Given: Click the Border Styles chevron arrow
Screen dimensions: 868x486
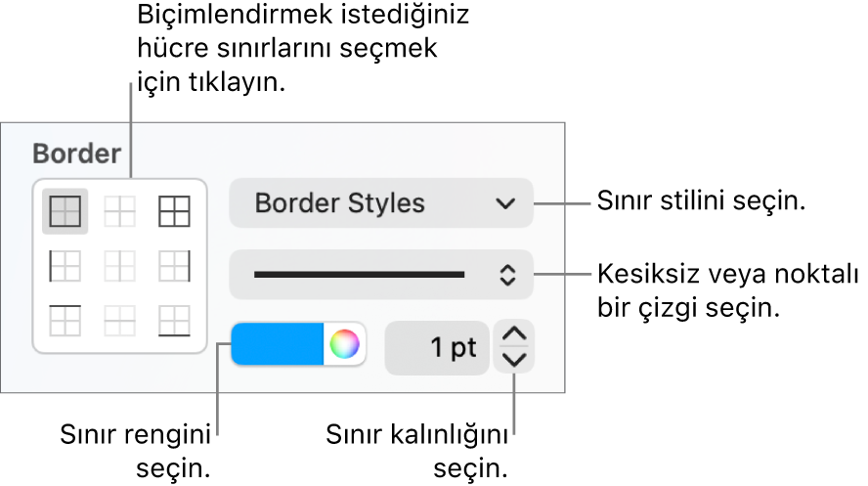Looking at the screenshot, I should point(505,203).
